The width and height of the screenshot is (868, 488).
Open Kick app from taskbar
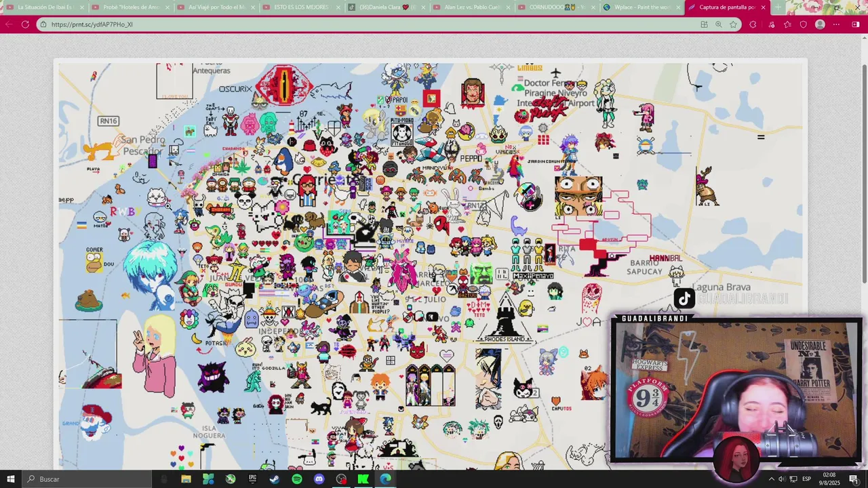[363, 479]
